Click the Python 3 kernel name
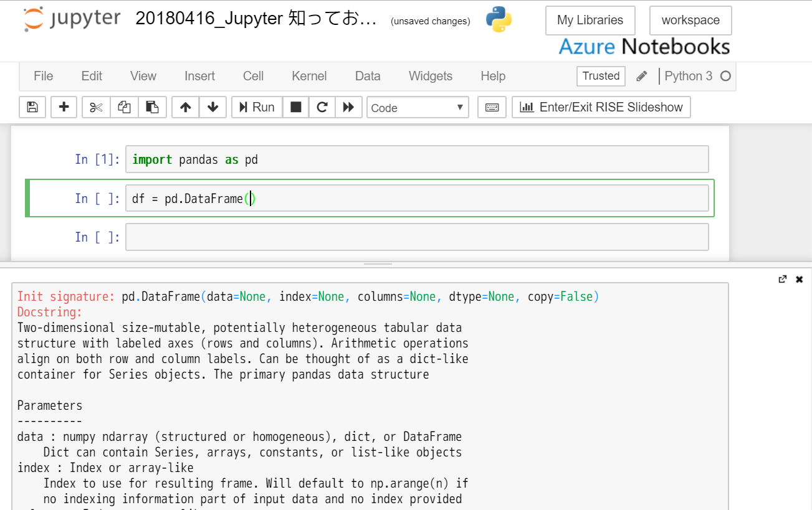 click(x=688, y=76)
